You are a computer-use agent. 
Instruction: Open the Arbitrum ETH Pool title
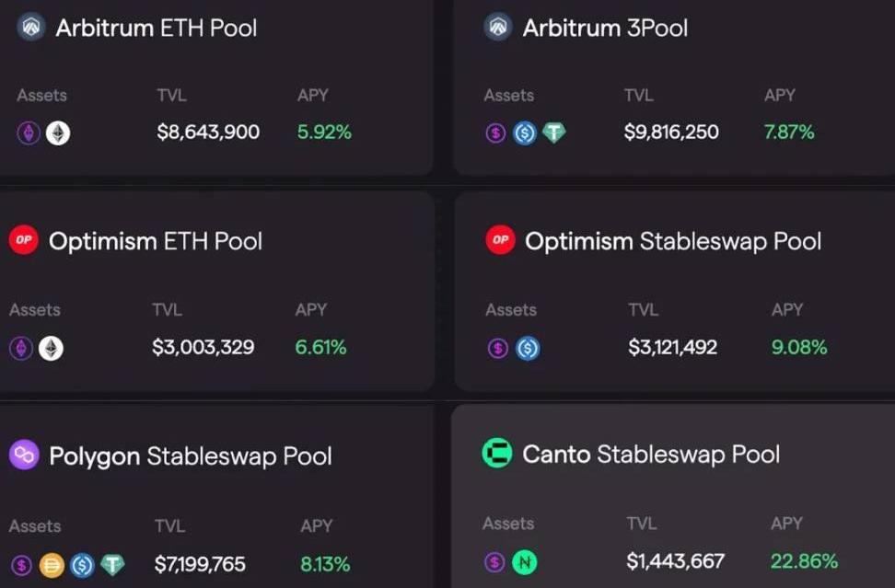[157, 28]
